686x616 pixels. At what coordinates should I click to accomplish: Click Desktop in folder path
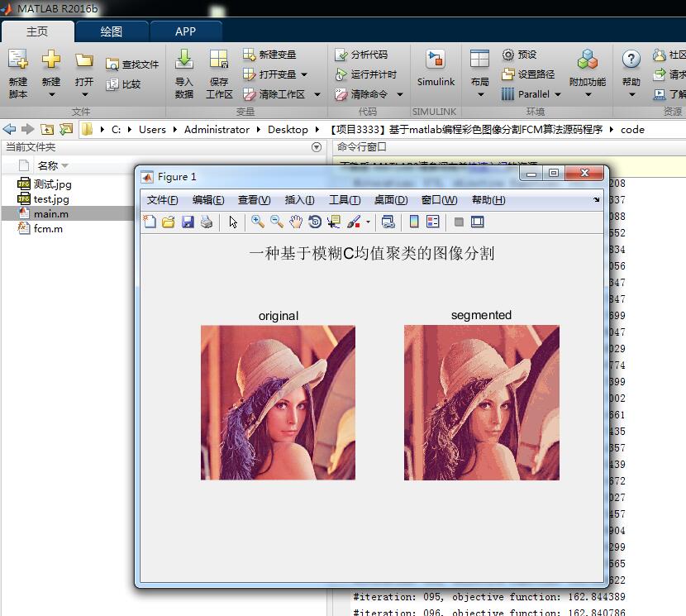pyautogui.click(x=288, y=130)
